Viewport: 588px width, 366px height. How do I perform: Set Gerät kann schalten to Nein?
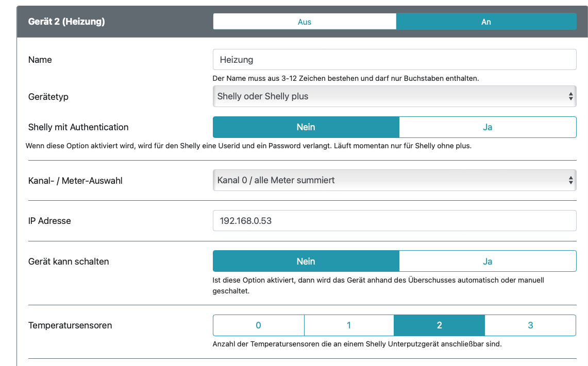coord(306,262)
